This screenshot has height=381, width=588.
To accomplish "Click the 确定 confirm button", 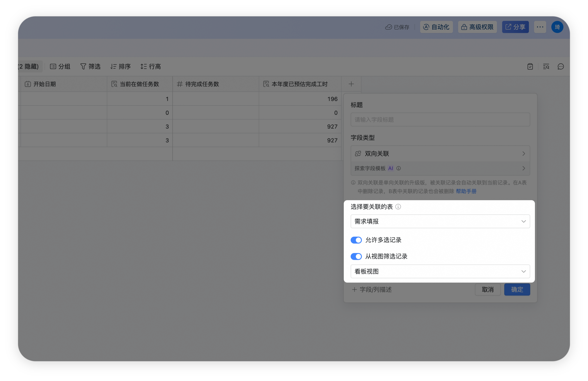I will [517, 289].
